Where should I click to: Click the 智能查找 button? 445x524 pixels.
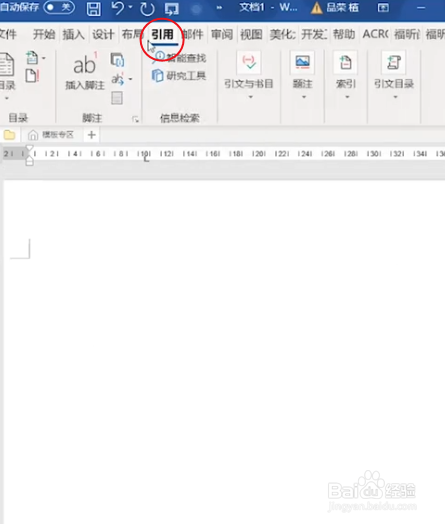[x=179, y=58]
